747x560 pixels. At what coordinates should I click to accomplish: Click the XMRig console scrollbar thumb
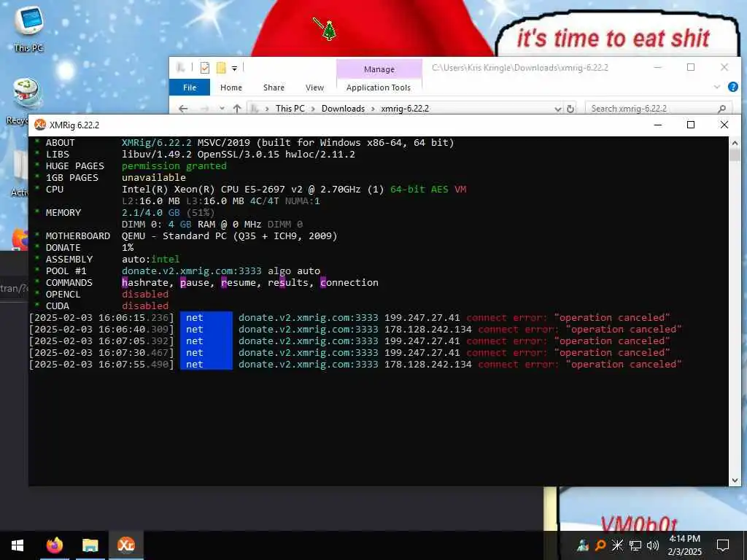(x=735, y=155)
